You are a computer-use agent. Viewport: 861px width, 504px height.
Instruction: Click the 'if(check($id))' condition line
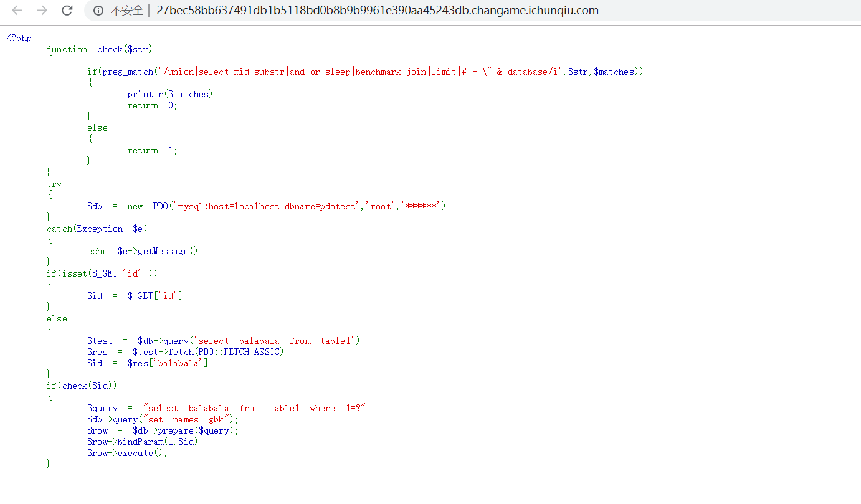pos(82,386)
